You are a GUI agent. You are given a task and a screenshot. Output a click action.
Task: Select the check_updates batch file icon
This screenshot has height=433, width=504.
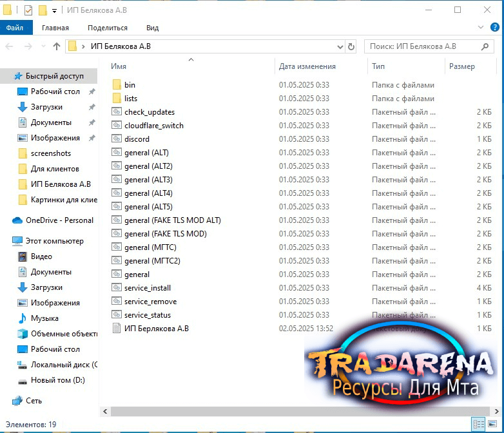pyautogui.click(x=117, y=111)
